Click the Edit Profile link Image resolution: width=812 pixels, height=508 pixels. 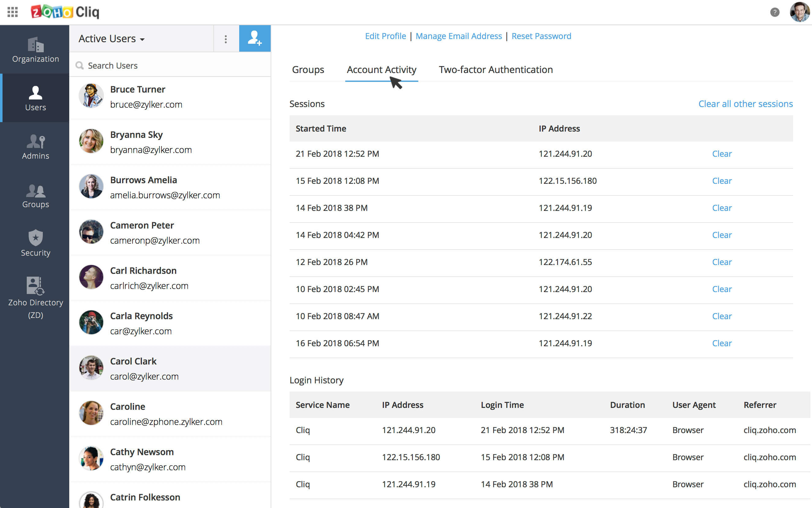(385, 36)
